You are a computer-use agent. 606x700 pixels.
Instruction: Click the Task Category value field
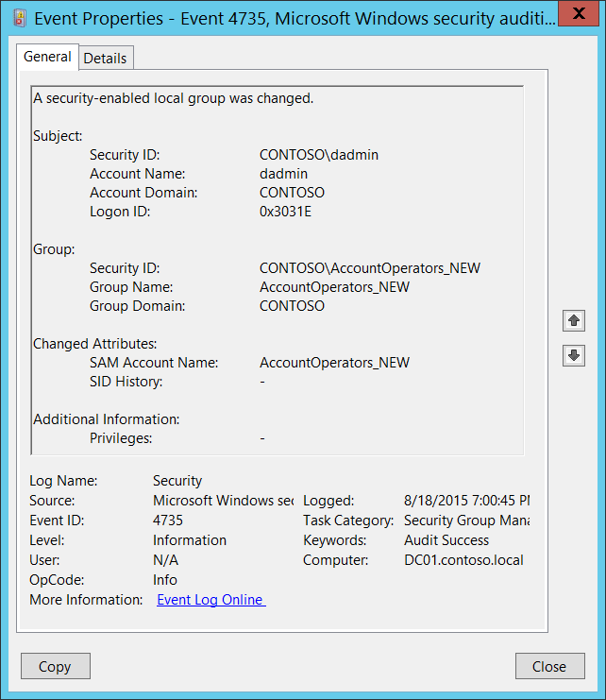466,521
